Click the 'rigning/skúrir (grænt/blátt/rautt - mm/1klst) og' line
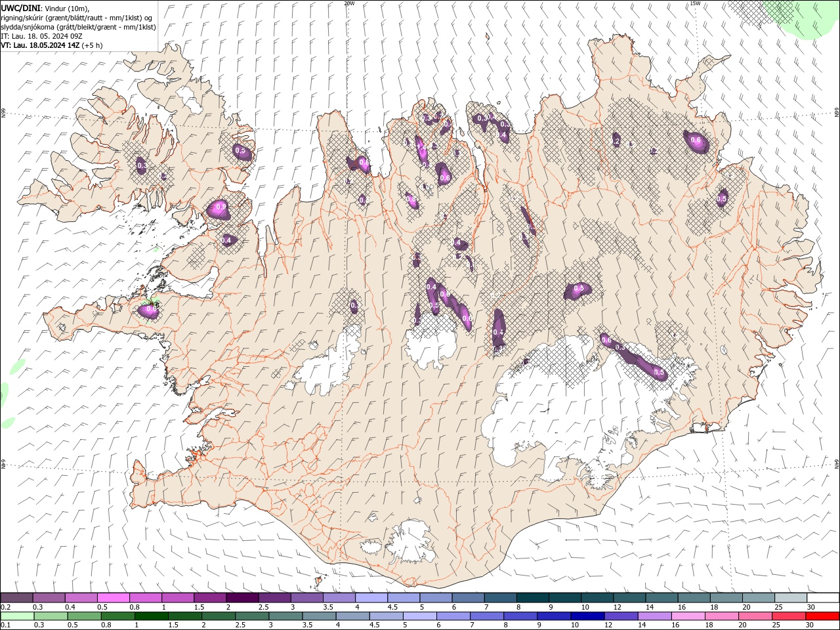 click(x=77, y=18)
